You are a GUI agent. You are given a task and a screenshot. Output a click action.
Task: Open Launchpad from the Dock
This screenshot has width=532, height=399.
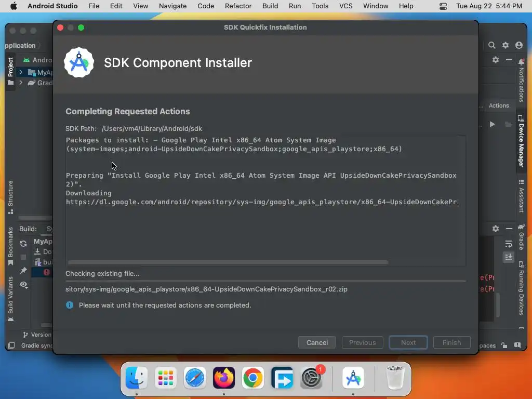[x=166, y=378]
